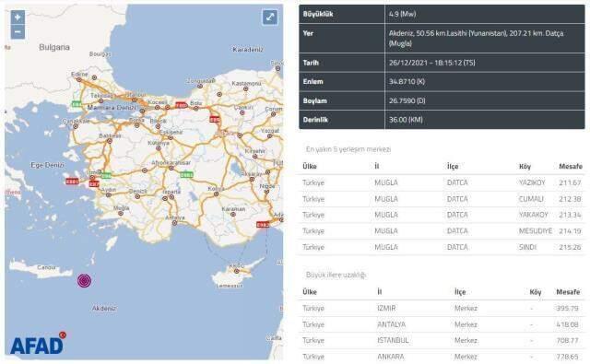590x364 pixels.
Task: Click İlçe header in major cities table
Action: coord(460,292)
